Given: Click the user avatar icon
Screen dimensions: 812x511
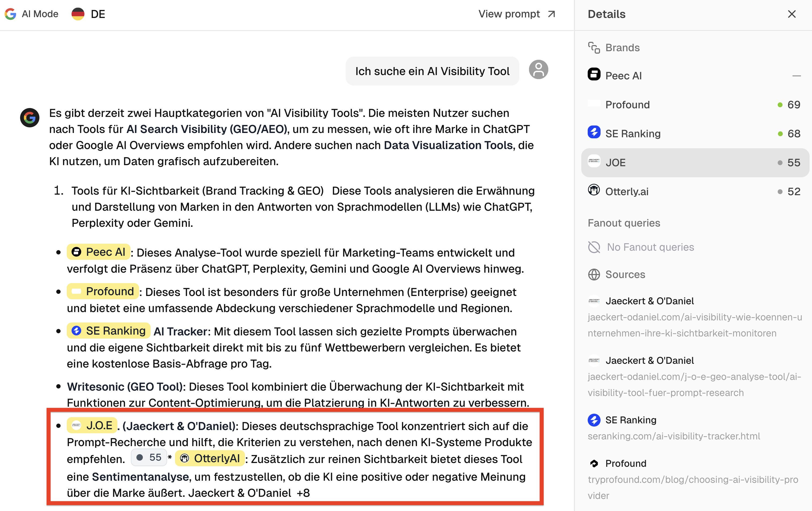Looking at the screenshot, I should (538, 70).
